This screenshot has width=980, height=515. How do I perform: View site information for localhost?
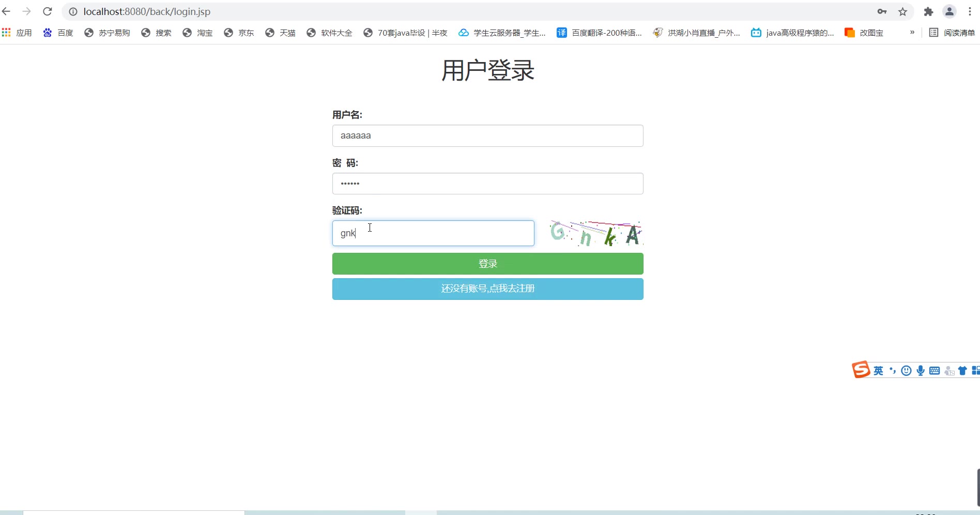point(73,11)
